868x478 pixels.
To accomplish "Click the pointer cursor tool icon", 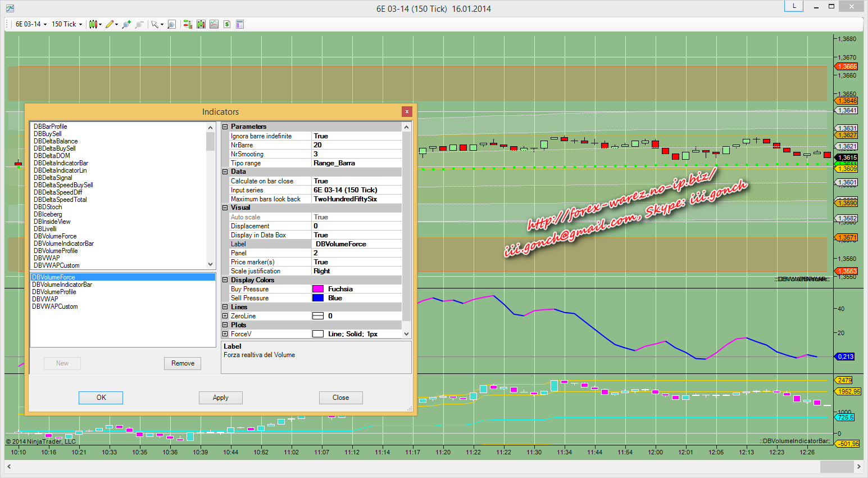I will point(154,24).
